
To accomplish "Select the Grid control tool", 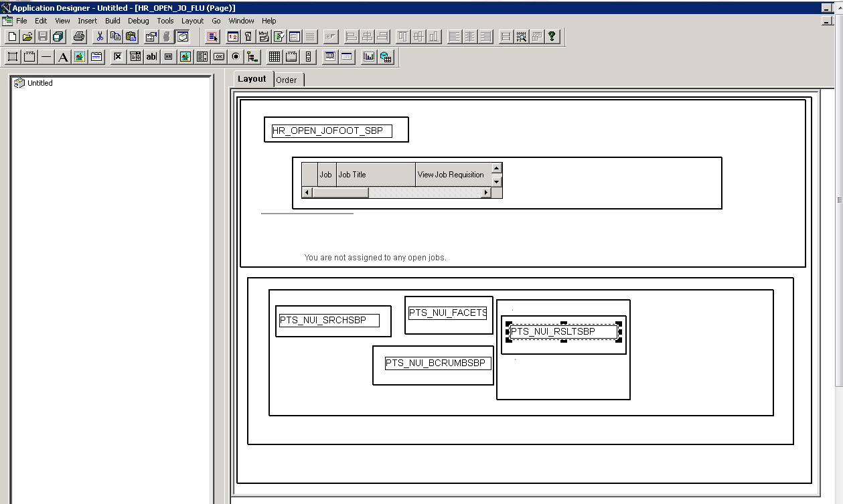I will (x=275, y=57).
